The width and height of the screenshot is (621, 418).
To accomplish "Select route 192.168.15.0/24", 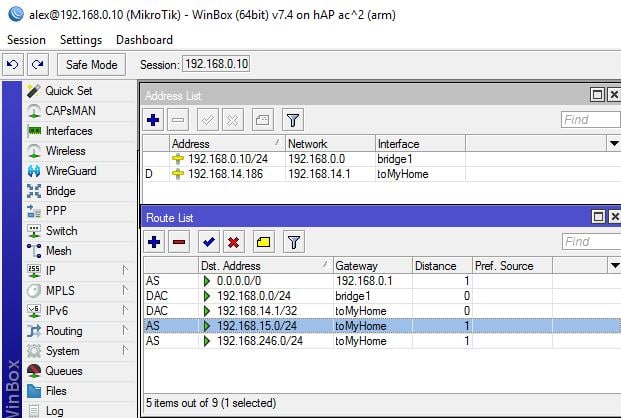I will tap(382, 326).
